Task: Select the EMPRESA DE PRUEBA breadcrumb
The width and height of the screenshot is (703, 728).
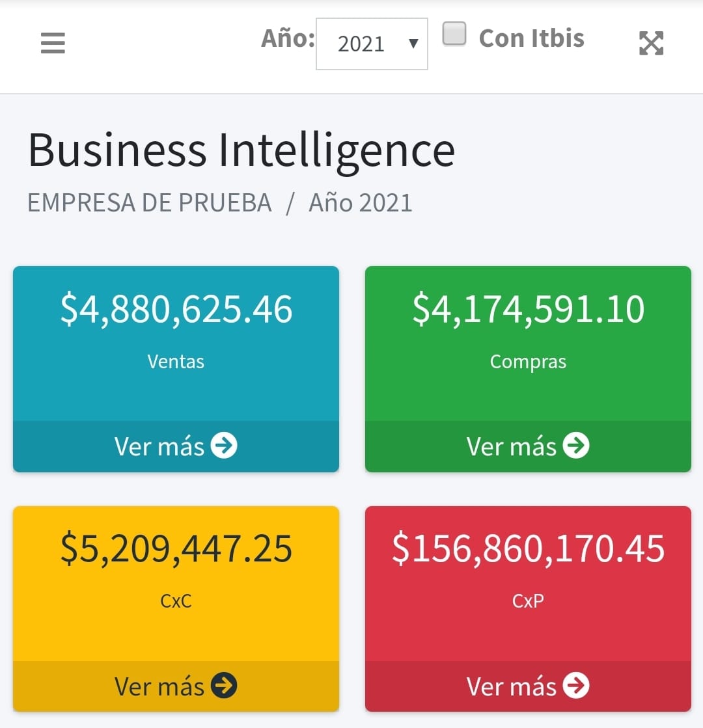Action: [x=150, y=202]
